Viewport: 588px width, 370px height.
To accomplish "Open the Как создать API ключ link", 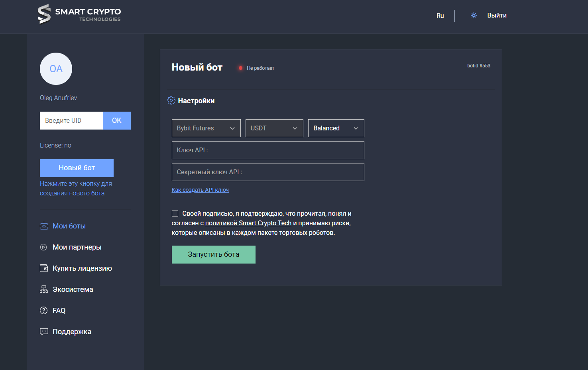I will (200, 190).
